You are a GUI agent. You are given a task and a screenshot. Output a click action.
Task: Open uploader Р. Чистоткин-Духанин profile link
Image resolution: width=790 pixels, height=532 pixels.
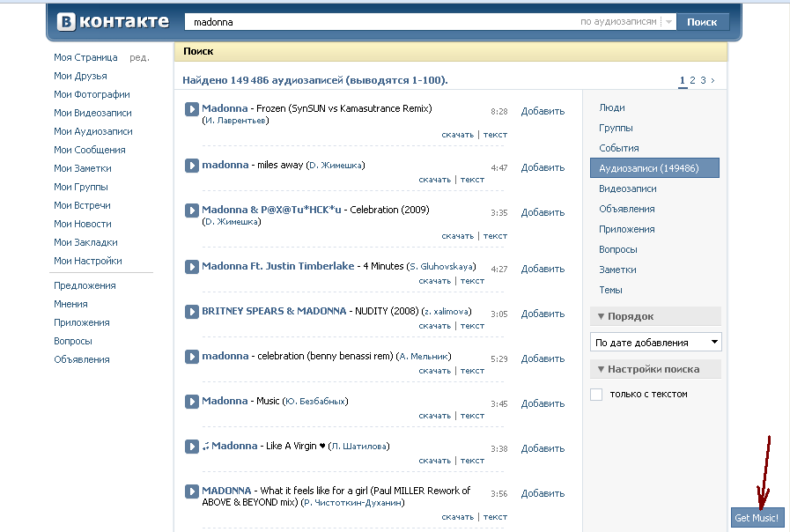(353, 503)
